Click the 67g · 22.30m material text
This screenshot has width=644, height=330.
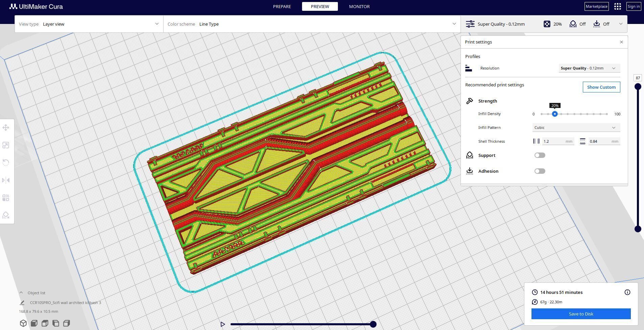click(551, 302)
